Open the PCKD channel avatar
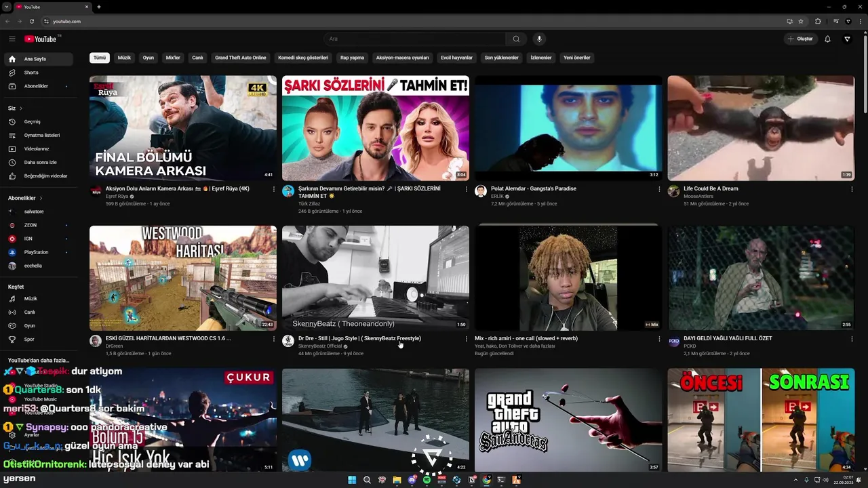The width and height of the screenshot is (868, 488). click(673, 341)
